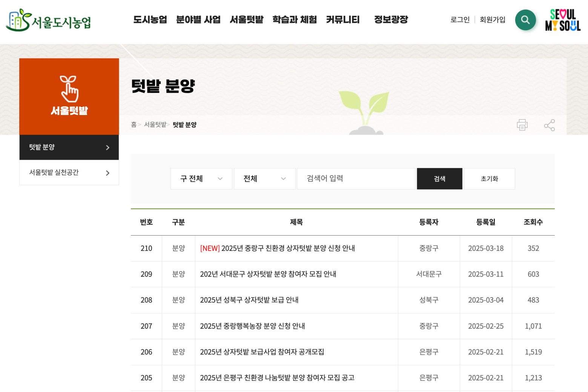The height and width of the screenshot is (392, 588).
Task: Click the view count 1,519
Action: 533,352
